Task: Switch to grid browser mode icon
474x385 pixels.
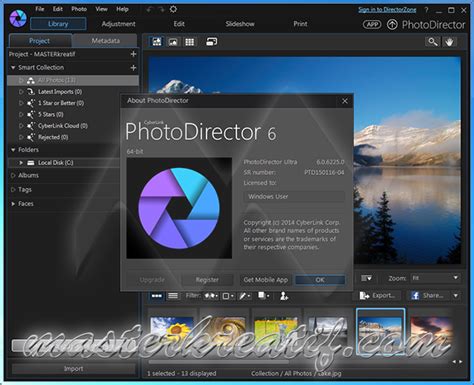Action: pos(190,42)
